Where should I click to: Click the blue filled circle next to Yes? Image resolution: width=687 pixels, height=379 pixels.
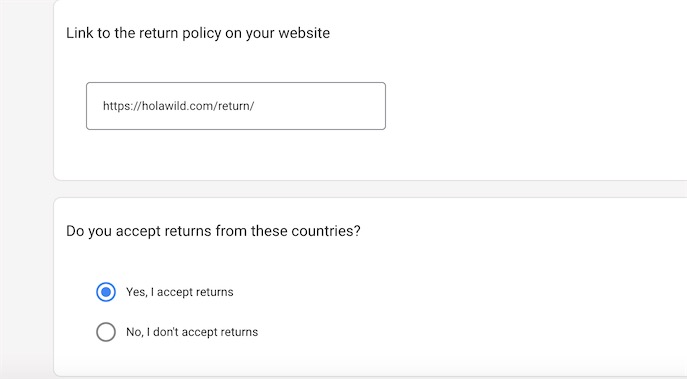click(106, 292)
